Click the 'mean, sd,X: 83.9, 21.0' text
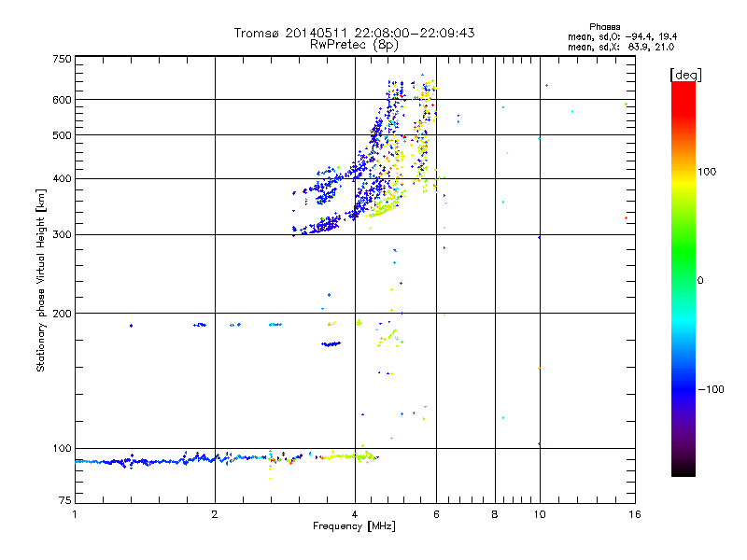The width and height of the screenshot is (747, 560). point(621,47)
